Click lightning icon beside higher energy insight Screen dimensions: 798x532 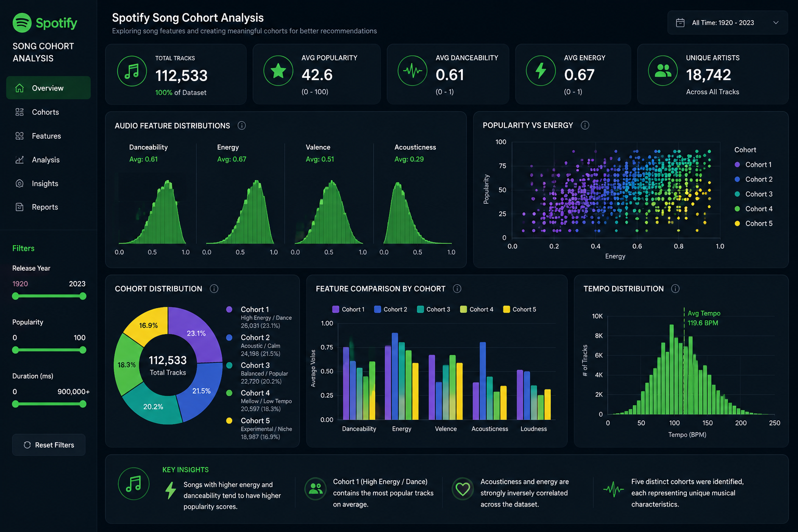click(x=170, y=490)
